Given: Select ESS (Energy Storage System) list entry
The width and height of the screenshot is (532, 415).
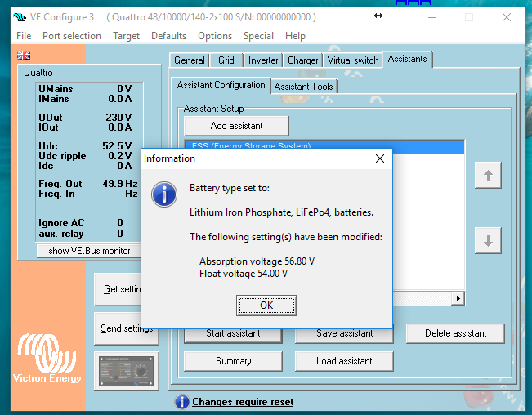Looking at the screenshot, I should pos(324,145).
